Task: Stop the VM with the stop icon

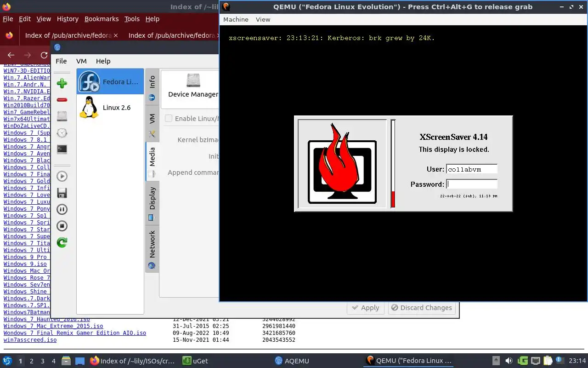Action: 62,226
